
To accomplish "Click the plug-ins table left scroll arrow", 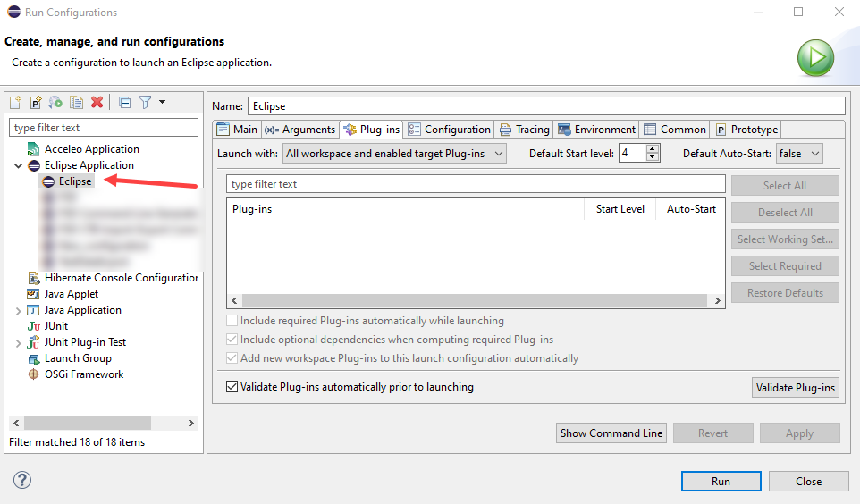I will [235, 300].
